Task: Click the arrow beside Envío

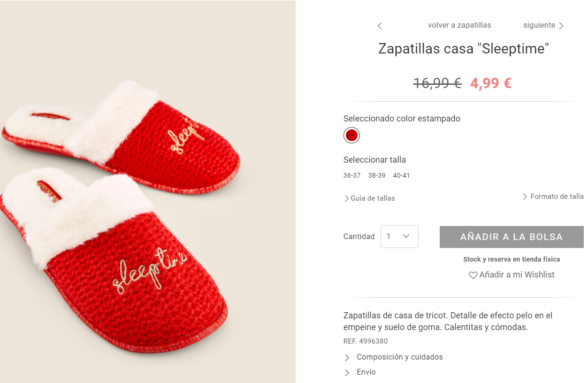Action: [347, 373]
